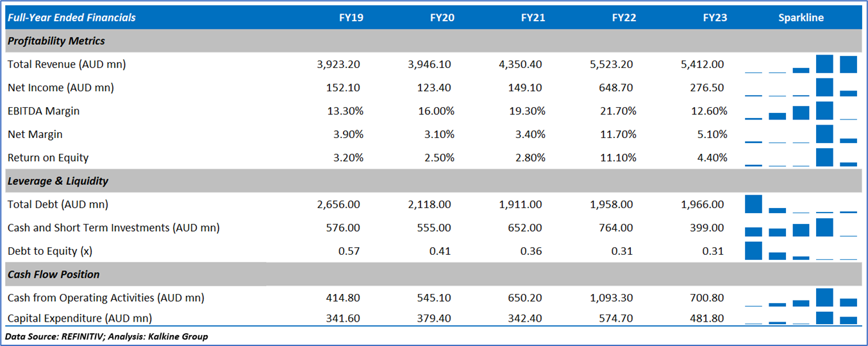The width and height of the screenshot is (868, 346).
Task: Select the Total Debt sparkline chart
Action: [801, 204]
